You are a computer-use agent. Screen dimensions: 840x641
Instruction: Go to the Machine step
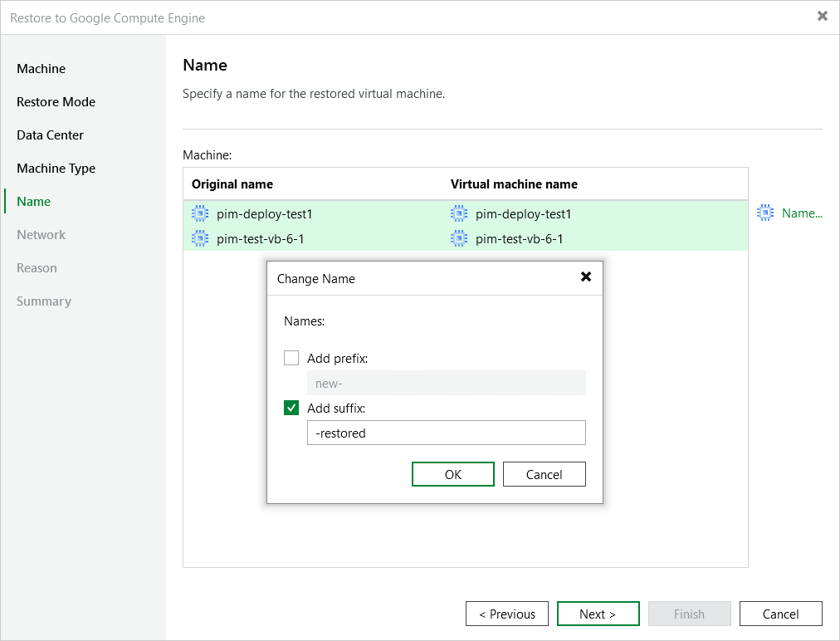pos(42,69)
